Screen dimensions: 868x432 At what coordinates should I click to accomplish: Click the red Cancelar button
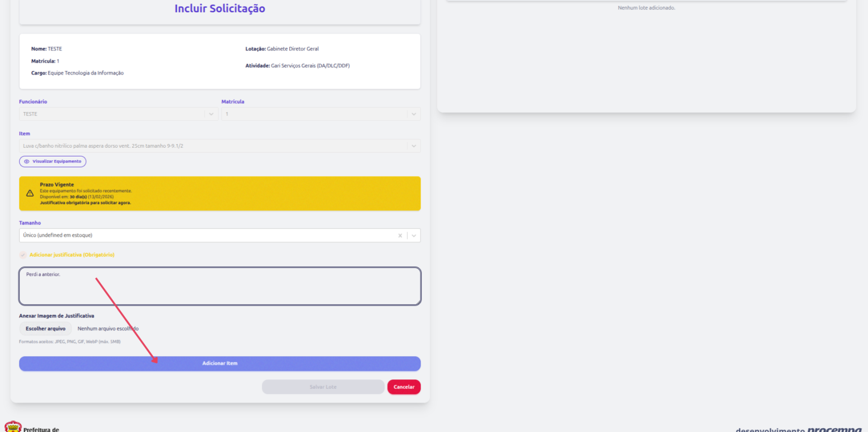click(x=404, y=387)
